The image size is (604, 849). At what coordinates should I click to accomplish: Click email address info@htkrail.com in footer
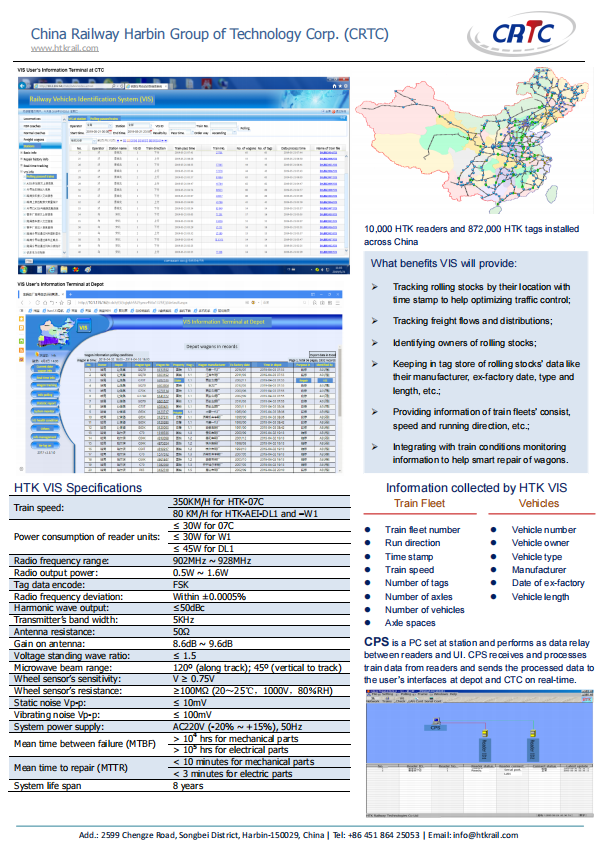pyautogui.click(x=485, y=835)
